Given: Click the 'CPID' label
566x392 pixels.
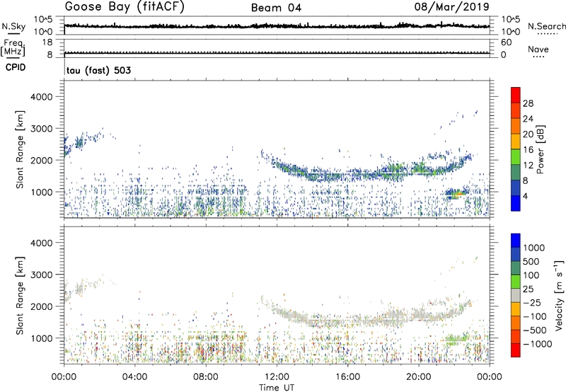Looking at the screenshot, I should tap(16, 67).
